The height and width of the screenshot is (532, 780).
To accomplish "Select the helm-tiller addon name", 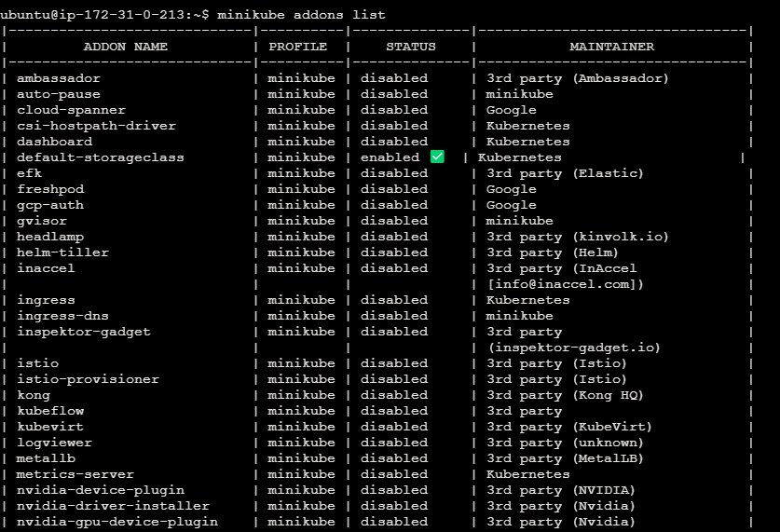I will click(x=62, y=252).
